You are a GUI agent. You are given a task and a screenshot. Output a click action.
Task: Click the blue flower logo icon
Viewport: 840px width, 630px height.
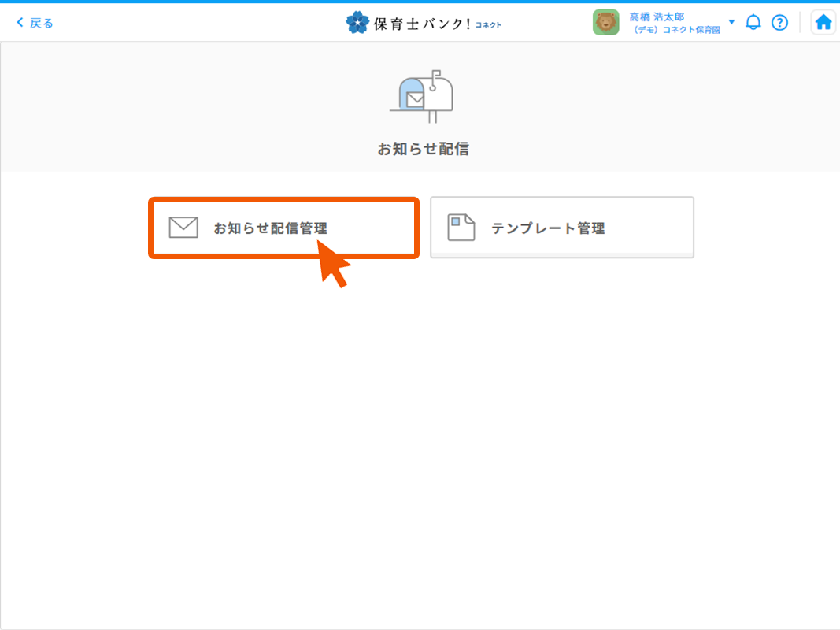pyautogui.click(x=357, y=23)
